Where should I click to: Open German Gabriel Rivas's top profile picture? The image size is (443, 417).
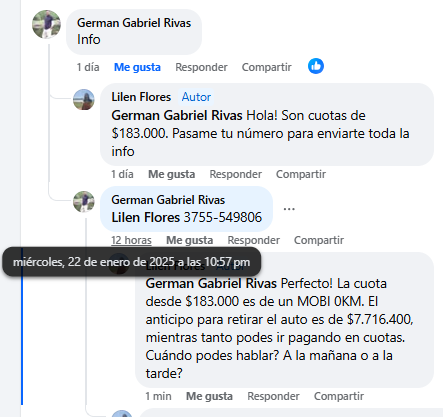46,24
